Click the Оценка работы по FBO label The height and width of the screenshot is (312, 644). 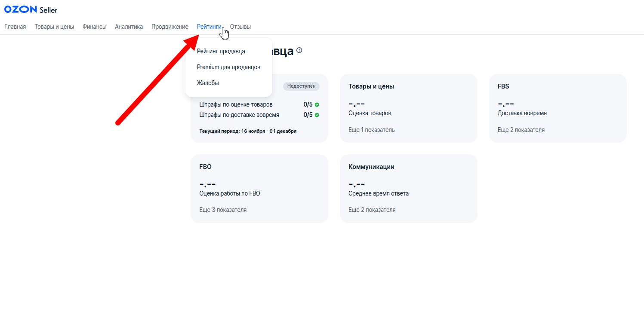coord(230,193)
